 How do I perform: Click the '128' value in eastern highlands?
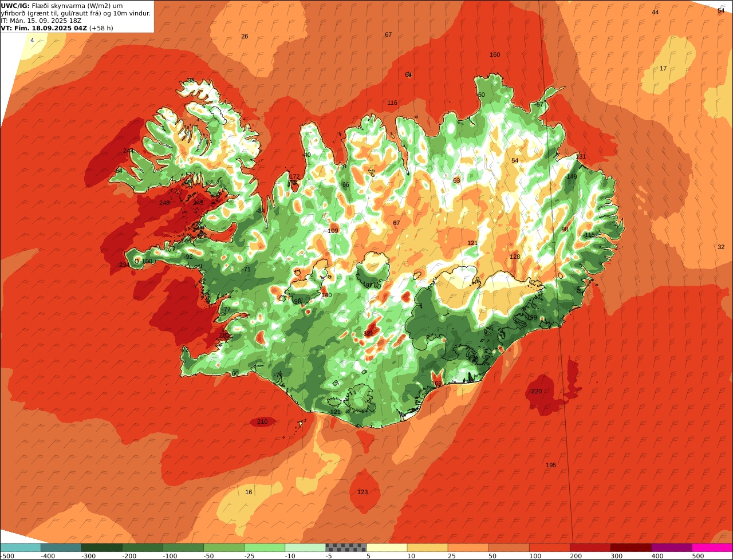515,257
